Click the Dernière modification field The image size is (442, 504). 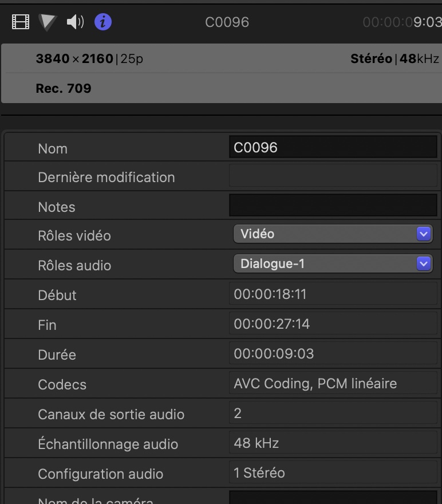click(333, 176)
